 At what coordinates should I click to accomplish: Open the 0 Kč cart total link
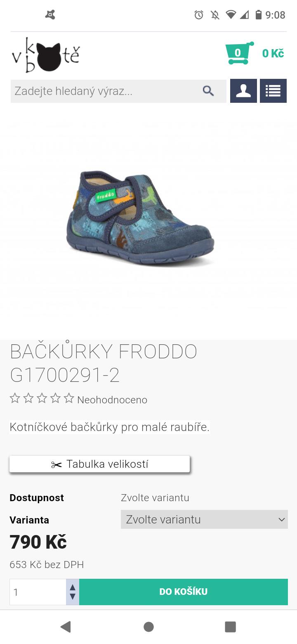point(273,53)
